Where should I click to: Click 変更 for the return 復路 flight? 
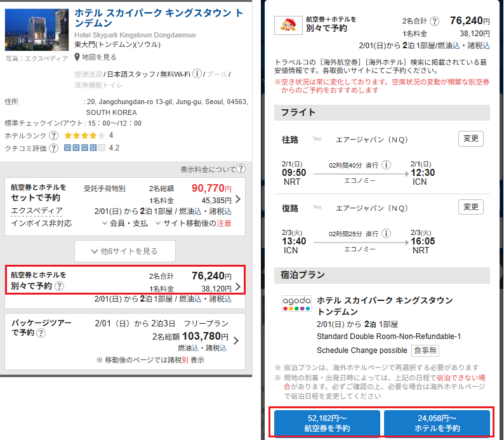(470, 207)
